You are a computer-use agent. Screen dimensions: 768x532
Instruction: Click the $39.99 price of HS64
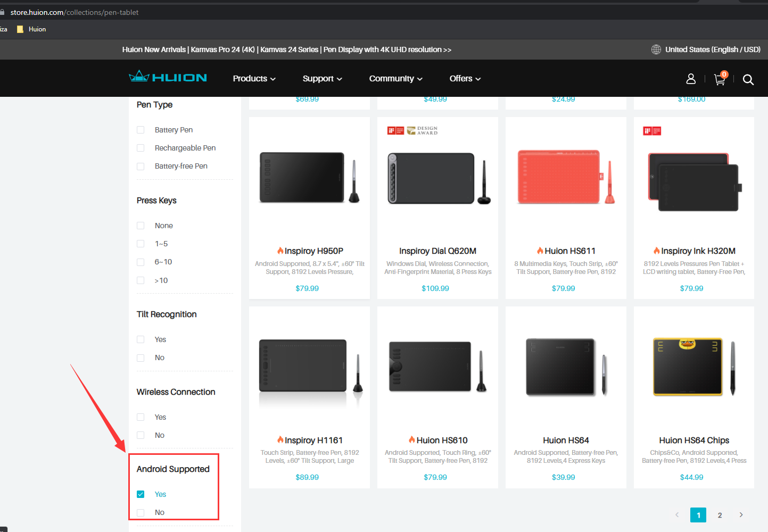[x=564, y=477]
